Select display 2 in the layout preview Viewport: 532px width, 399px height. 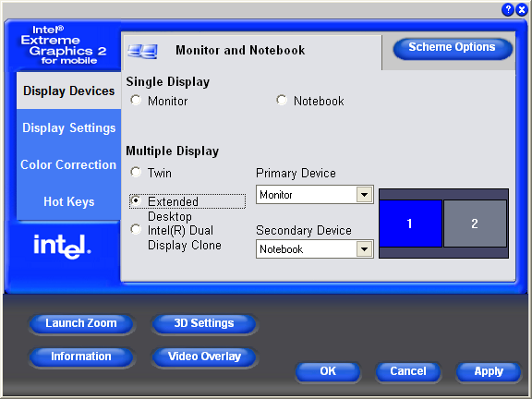(475, 224)
